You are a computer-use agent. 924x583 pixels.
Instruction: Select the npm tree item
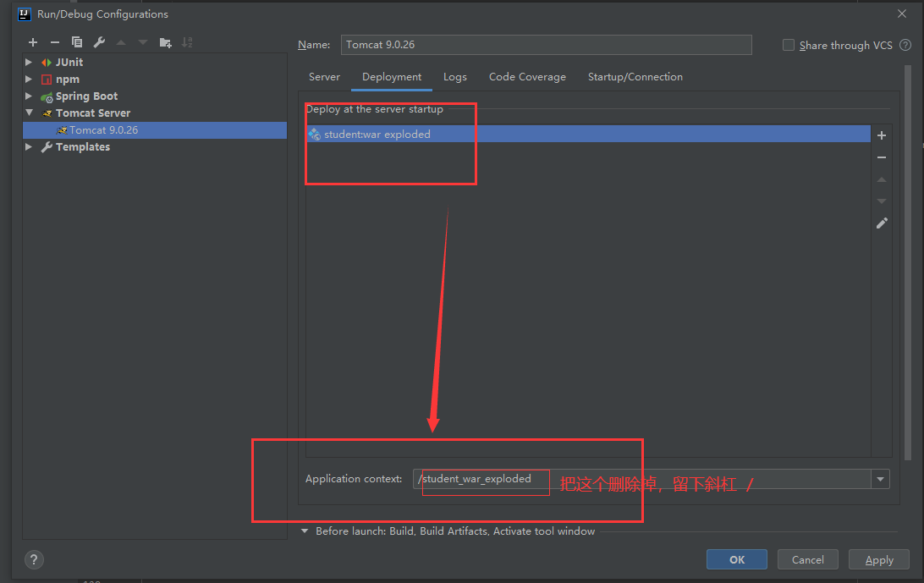pyautogui.click(x=67, y=79)
